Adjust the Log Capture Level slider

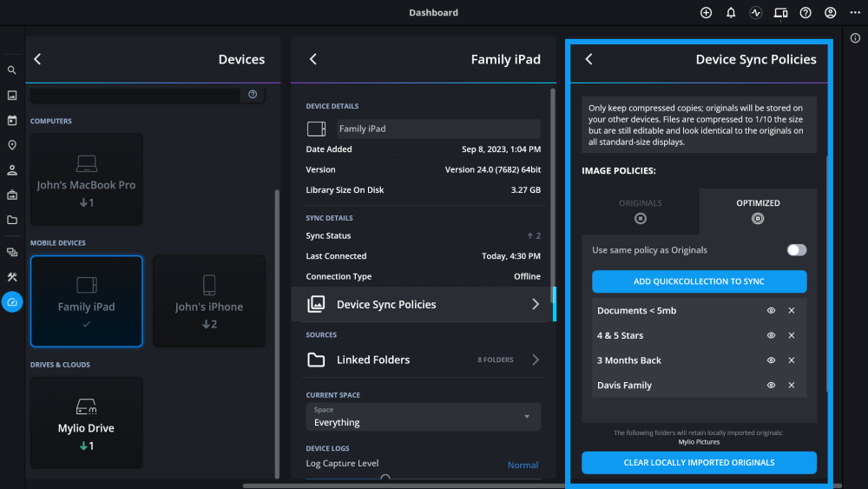[x=385, y=477]
